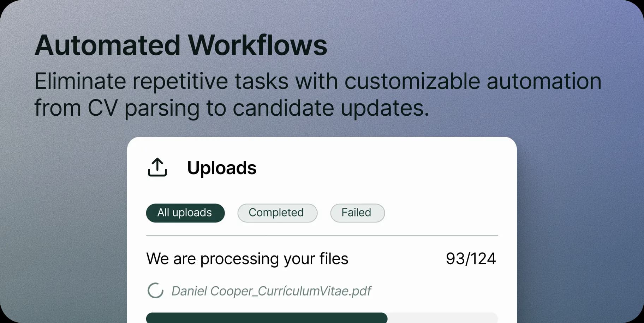Click the word 'Workflows' in the title

[x=258, y=45]
